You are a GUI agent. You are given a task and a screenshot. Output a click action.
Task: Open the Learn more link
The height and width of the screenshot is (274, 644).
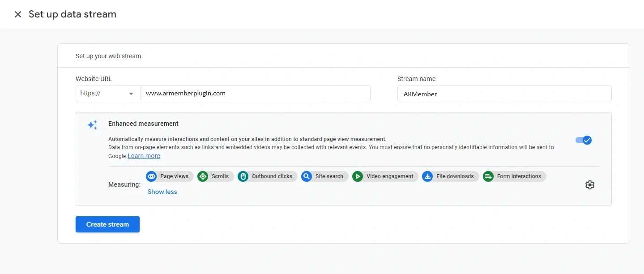click(144, 156)
